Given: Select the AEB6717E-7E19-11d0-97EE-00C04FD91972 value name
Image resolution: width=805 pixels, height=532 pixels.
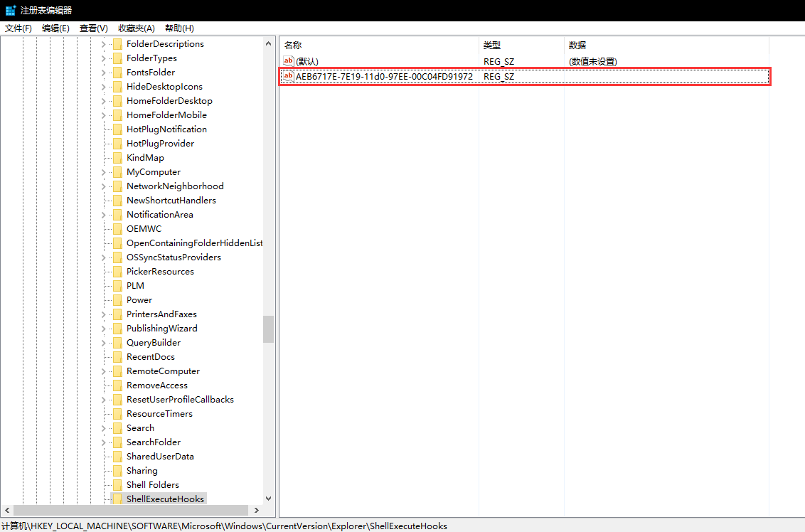Looking at the screenshot, I should tap(384, 77).
